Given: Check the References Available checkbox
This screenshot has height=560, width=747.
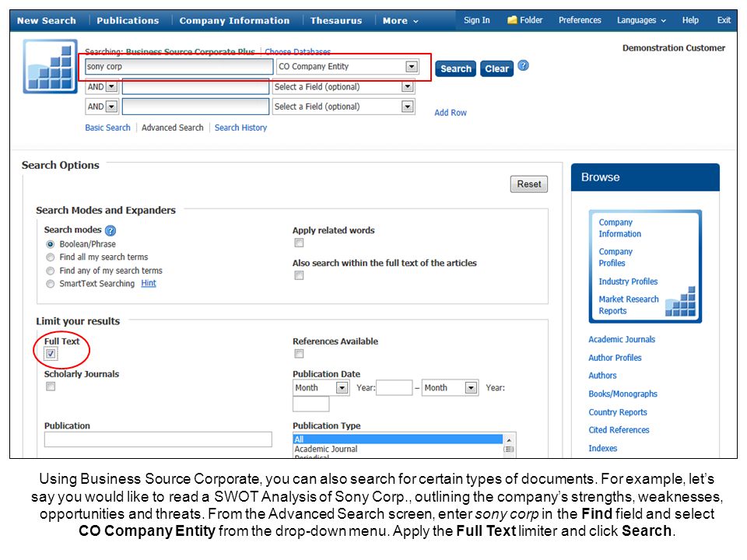Looking at the screenshot, I should pos(299,353).
